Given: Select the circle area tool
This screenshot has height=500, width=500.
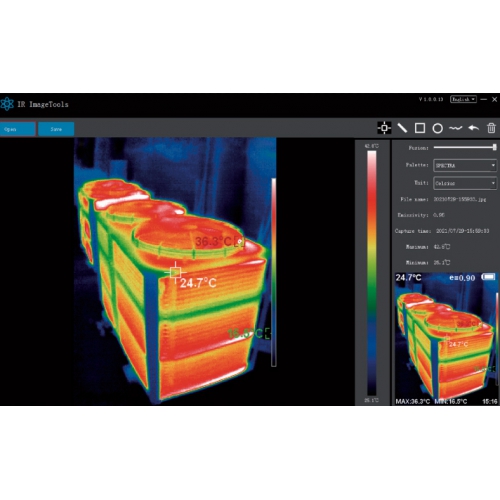Looking at the screenshot, I should pyautogui.click(x=437, y=128).
